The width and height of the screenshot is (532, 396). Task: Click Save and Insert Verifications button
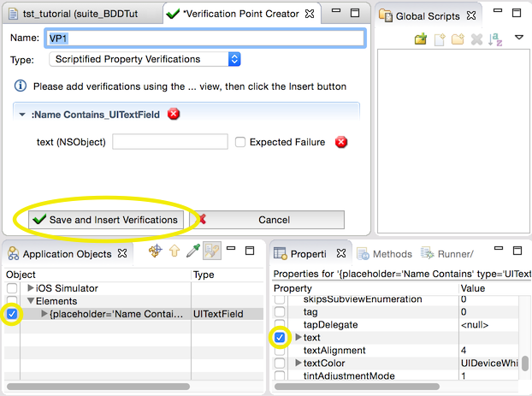tap(106, 220)
